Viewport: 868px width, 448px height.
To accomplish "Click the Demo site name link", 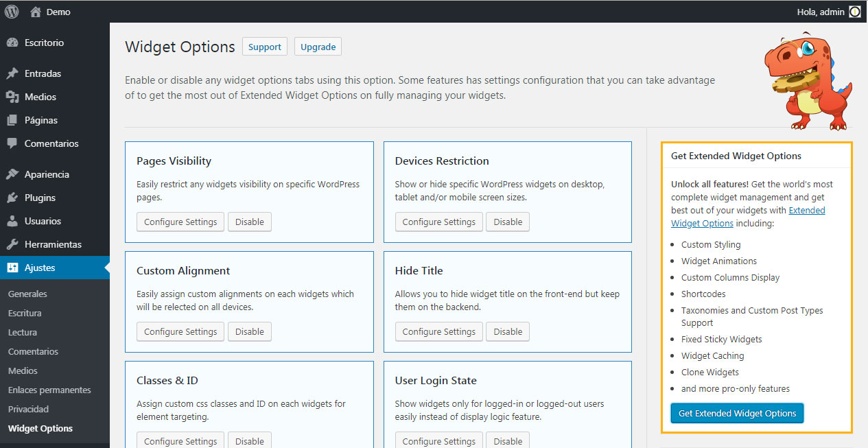I will coord(58,12).
